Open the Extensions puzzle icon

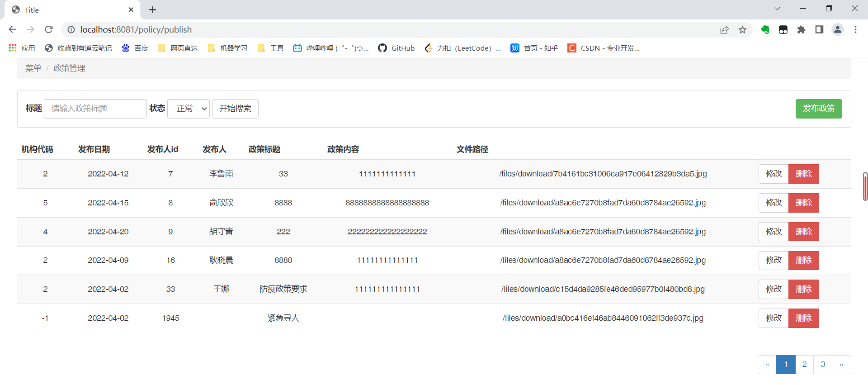[801, 29]
